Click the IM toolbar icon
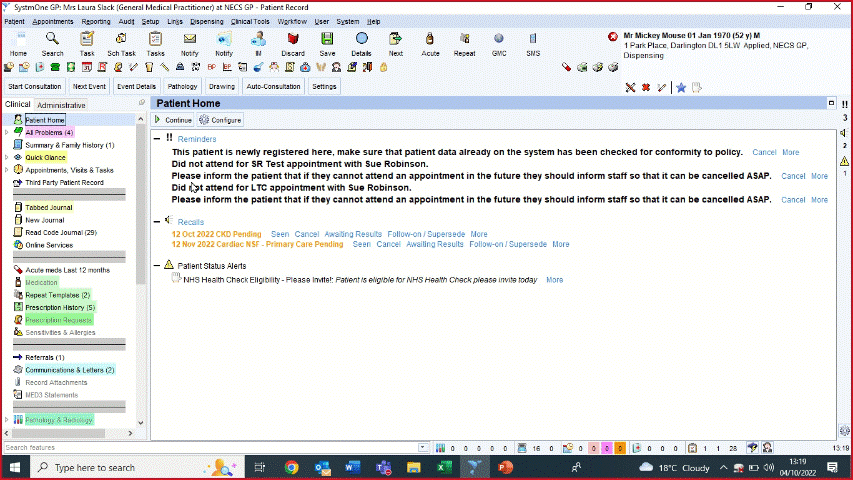Screen dimensions: 853x480 point(258,44)
